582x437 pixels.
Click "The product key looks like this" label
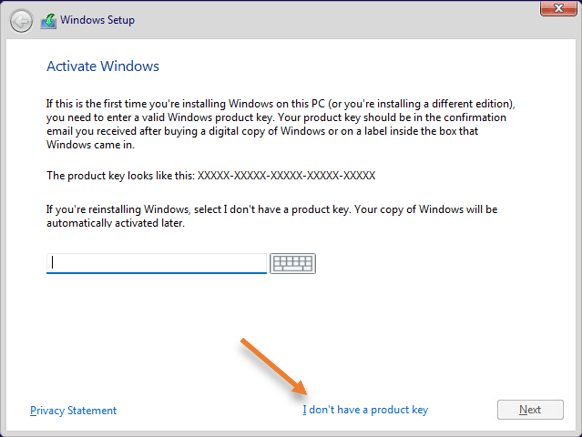pos(121,175)
